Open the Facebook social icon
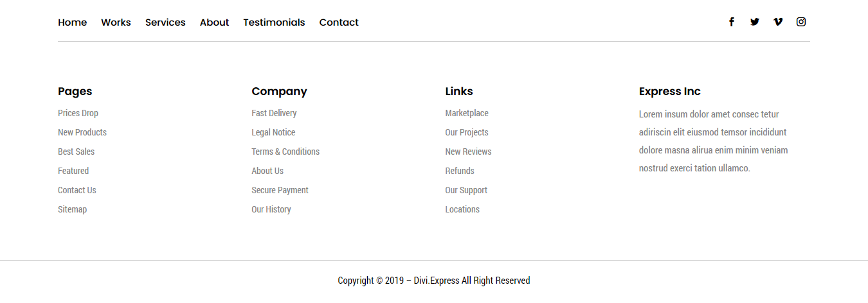868x303 pixels. click(x=731, y=22)
